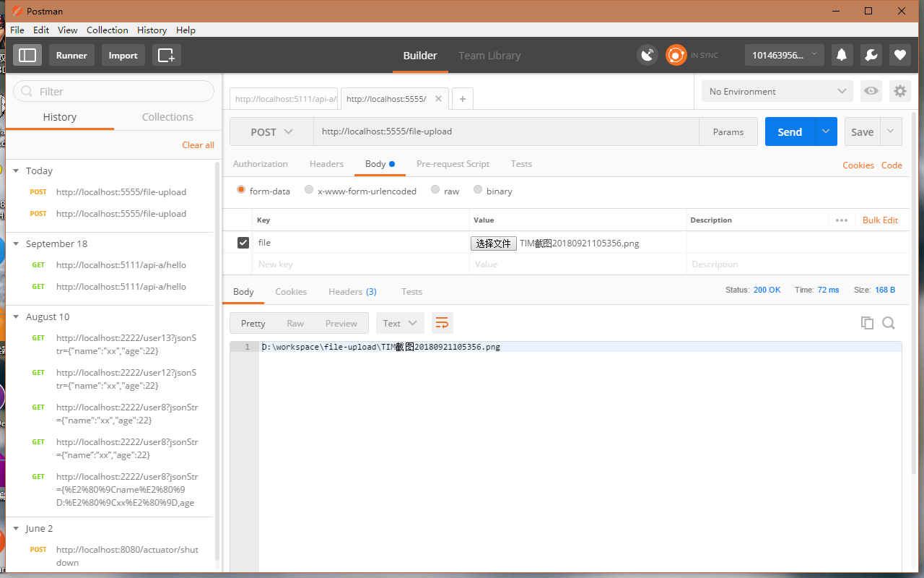The image size is (924, 578).
Task: Click the Import button
Action: click(x=123, y=55)
